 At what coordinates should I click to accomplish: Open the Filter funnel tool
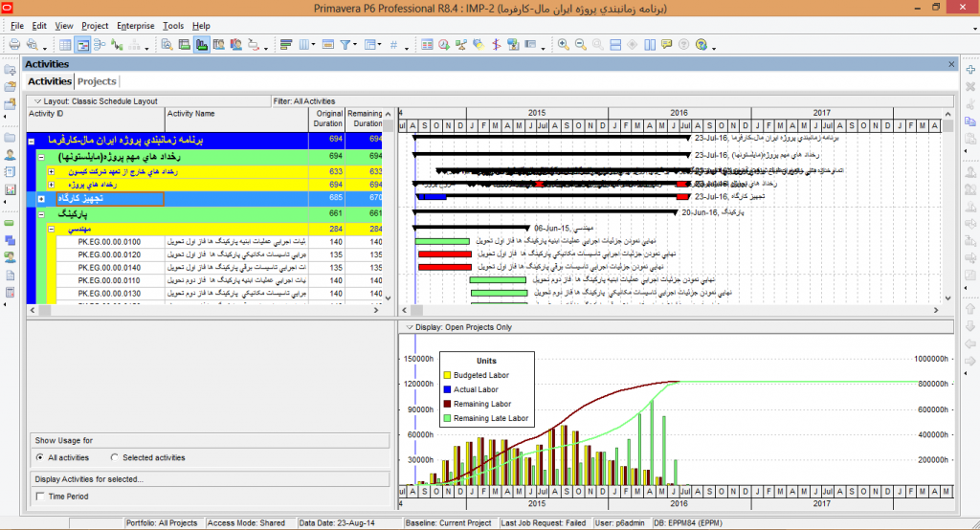[x=346, y=45]
